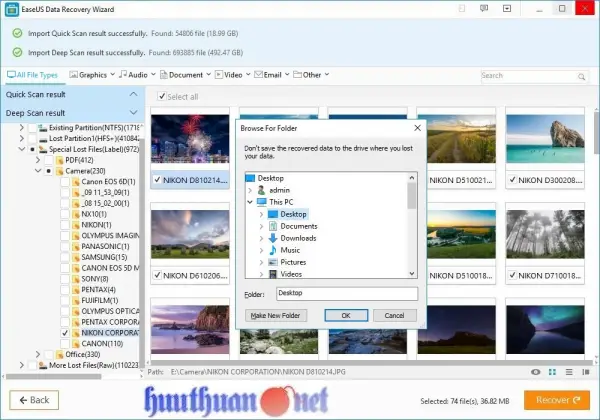Open the SAMSUNG(15) folder
600x420 pixels.
(104, 257)
